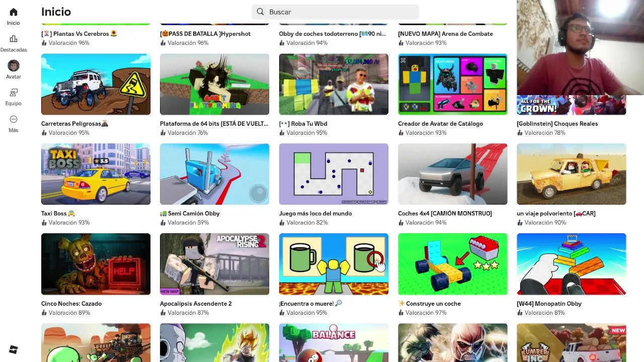Viewport: 644px width, 362px height.
Task: Click thumbs-up icon under Taxi Boss
Action: (x=44, y=222)
